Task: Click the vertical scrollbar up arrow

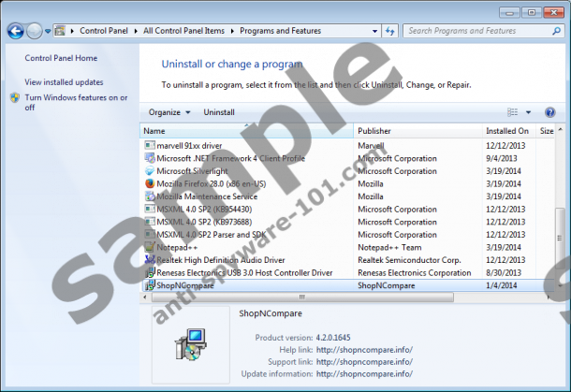Action: [560, 130]
